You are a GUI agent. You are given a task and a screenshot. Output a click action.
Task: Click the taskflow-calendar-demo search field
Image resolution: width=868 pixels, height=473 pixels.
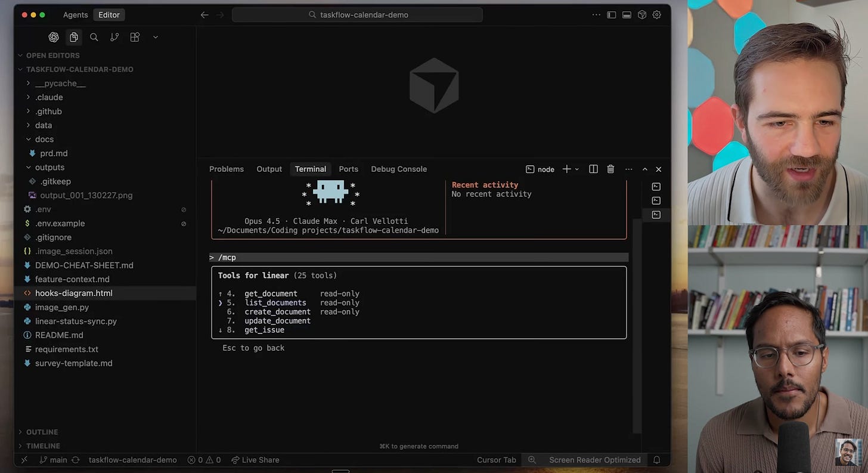point(357,15)
